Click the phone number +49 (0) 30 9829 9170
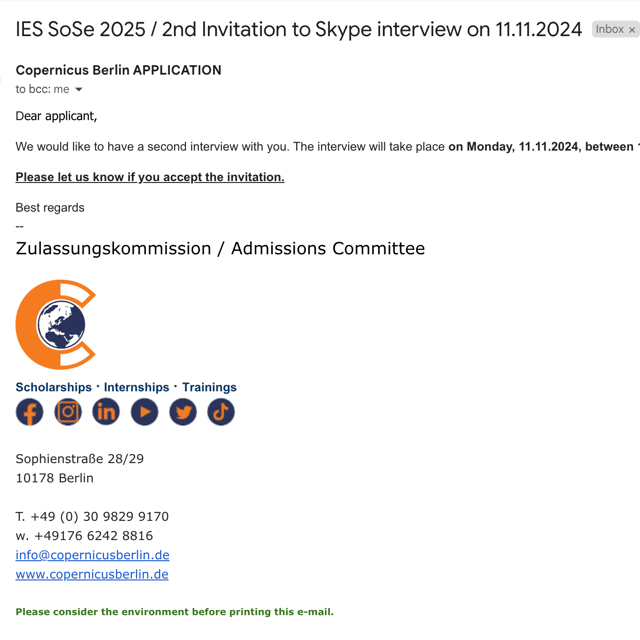Viewport: 640px width, 640px height. (100, 516)
